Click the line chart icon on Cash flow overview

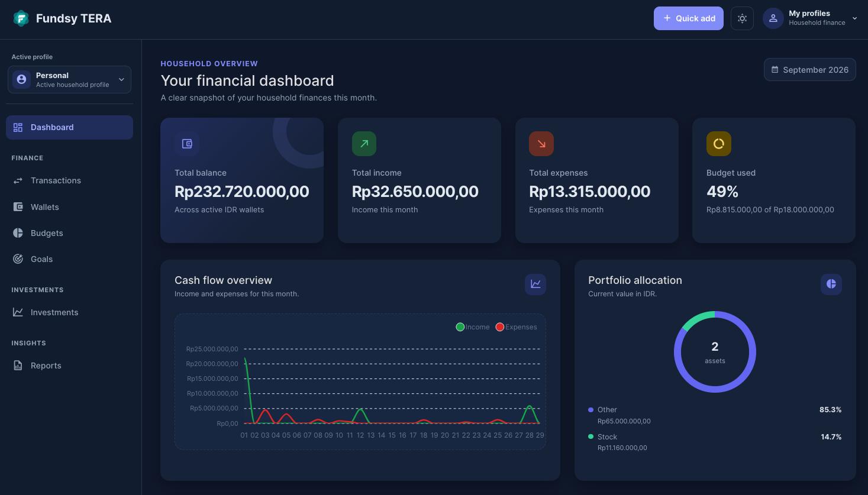click(535, 284)
